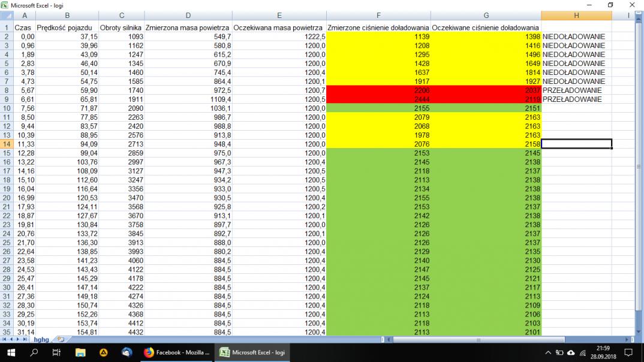Open the blue mail app on taskbar
The height and width of the screenshot is (362, 644).
click(x=127, y=352)
